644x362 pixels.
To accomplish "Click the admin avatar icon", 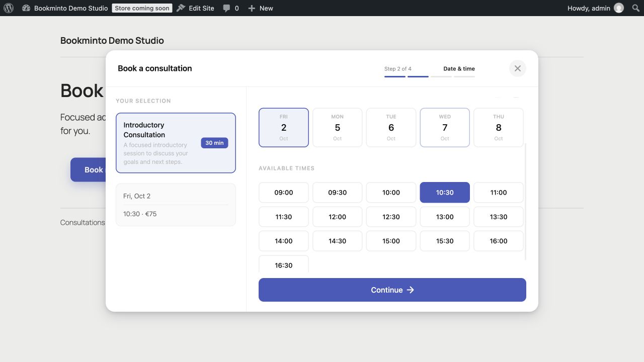I will click(619, 8).
